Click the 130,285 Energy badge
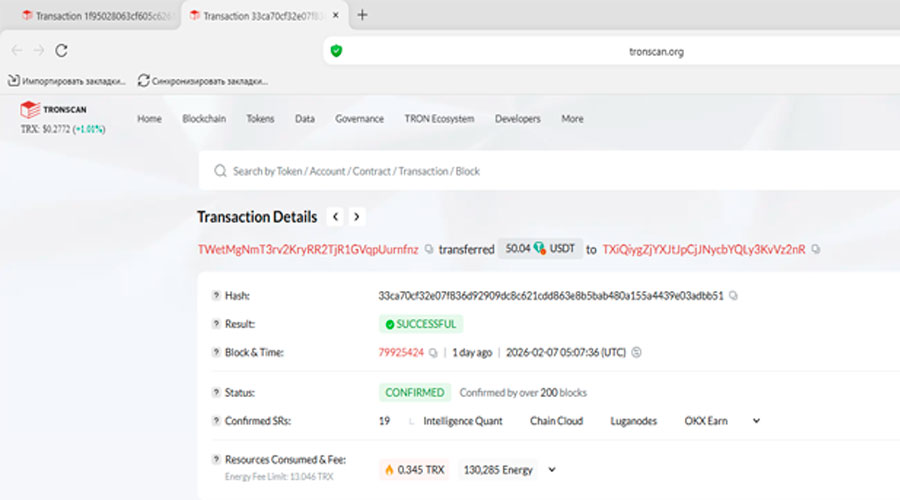The image size is (900, 500). pos(498,470)
